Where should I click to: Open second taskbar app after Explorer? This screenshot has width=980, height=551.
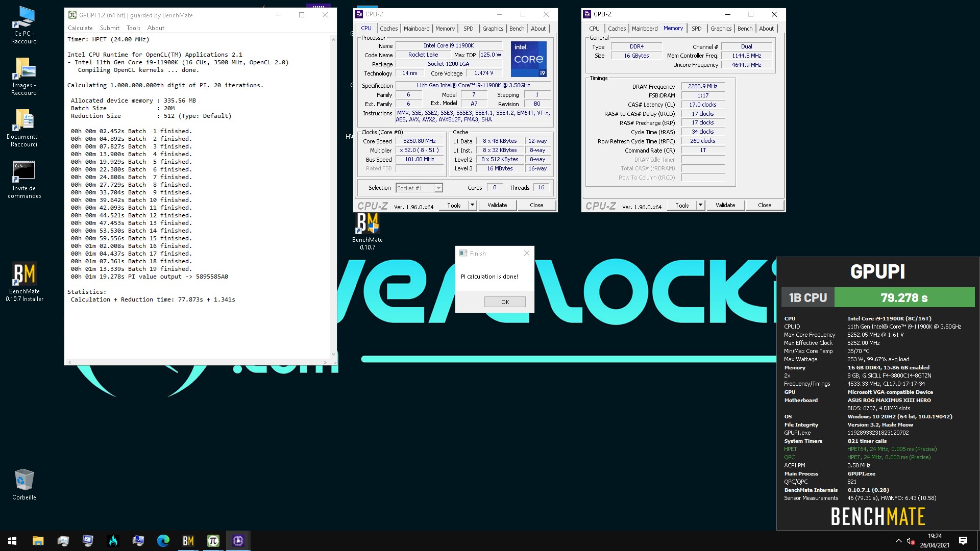63,541
